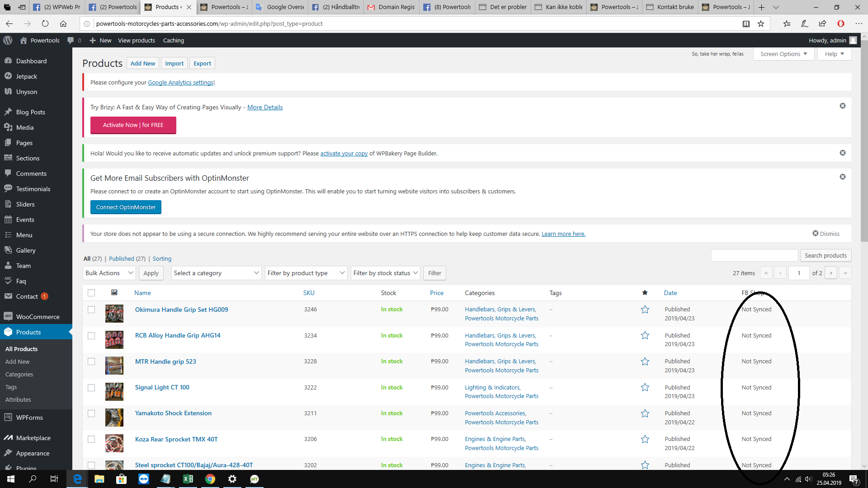
Task: Star the Okimura Handle Grip Set product
Action: point(645,310)
